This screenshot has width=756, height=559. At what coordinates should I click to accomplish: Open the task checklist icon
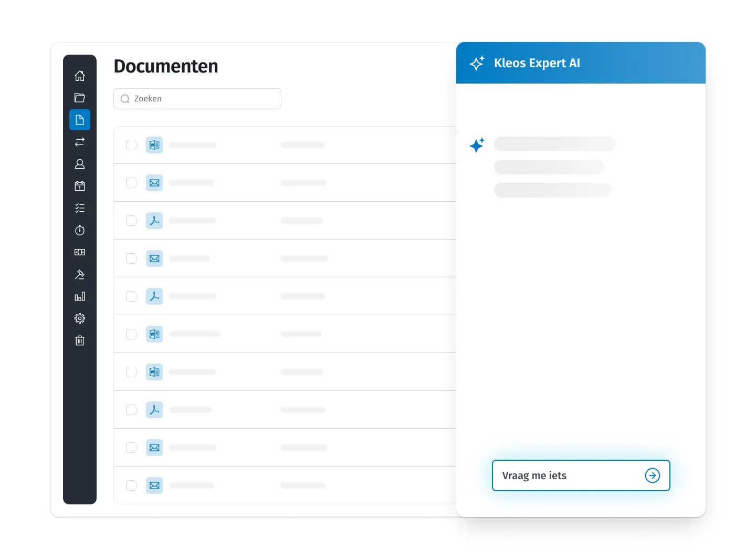tap(80, 208)
